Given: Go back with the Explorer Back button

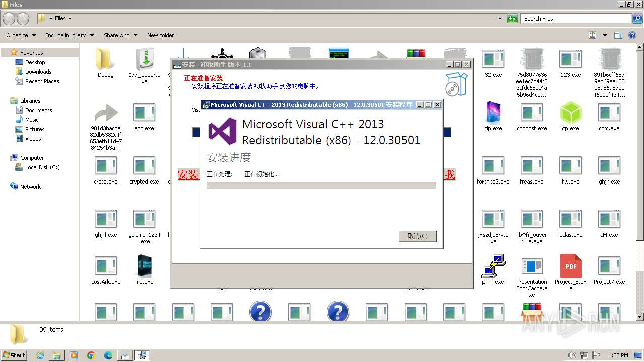Looking at the screenshot, I should tap(9, 19).
